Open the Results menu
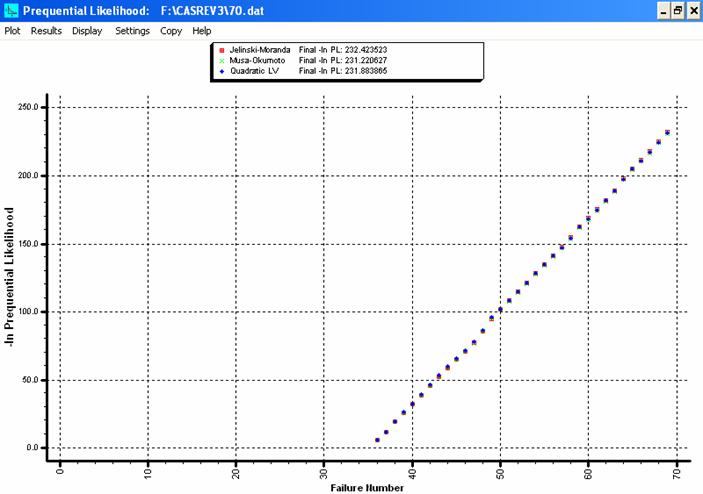 (46, 31)
